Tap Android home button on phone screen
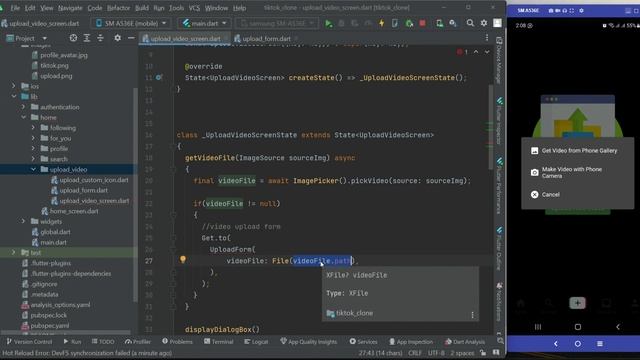The image size is (640, 360). (x=578, y=327)
